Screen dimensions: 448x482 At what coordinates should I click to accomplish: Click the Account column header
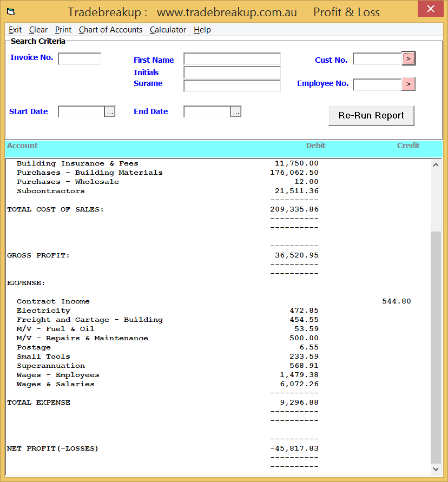pyautogui.click(x=22, y=146)
